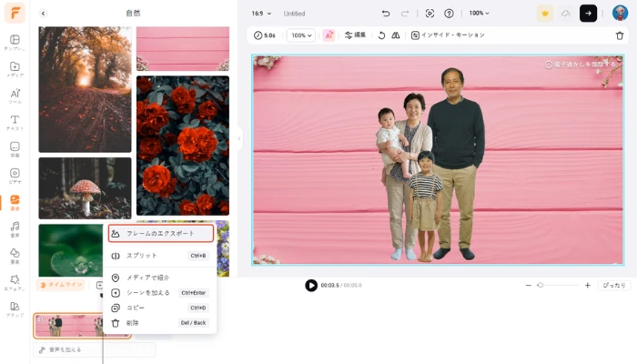
Task: Choose the red roses image
Action: [183, 146]
